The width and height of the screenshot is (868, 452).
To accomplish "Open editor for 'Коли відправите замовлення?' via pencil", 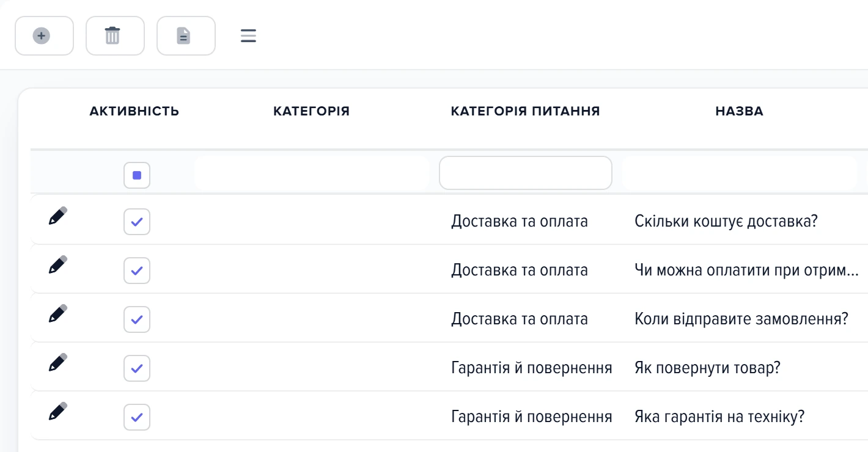I will 57,313.
